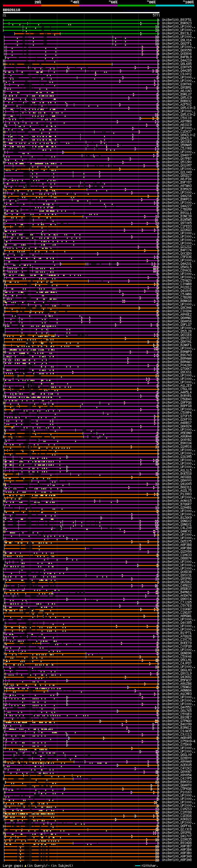Click label UniRef100_Q3HTK6
Screen dimensions: 197x868
[x=176, y=84]
